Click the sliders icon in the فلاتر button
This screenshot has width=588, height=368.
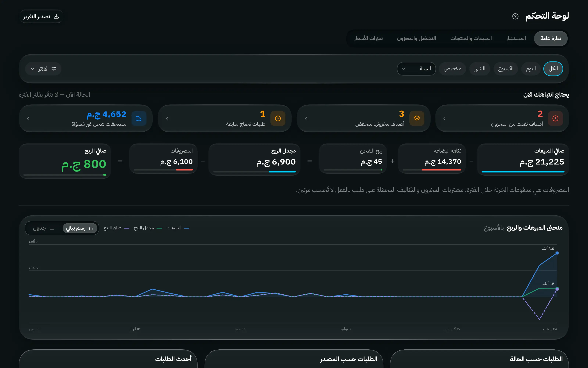click(x=54, y=69)
